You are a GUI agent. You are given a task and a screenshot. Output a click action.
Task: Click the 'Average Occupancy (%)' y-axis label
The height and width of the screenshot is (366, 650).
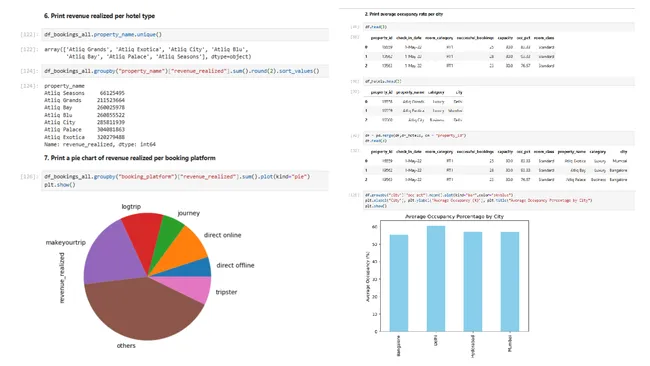click(368, 276)
